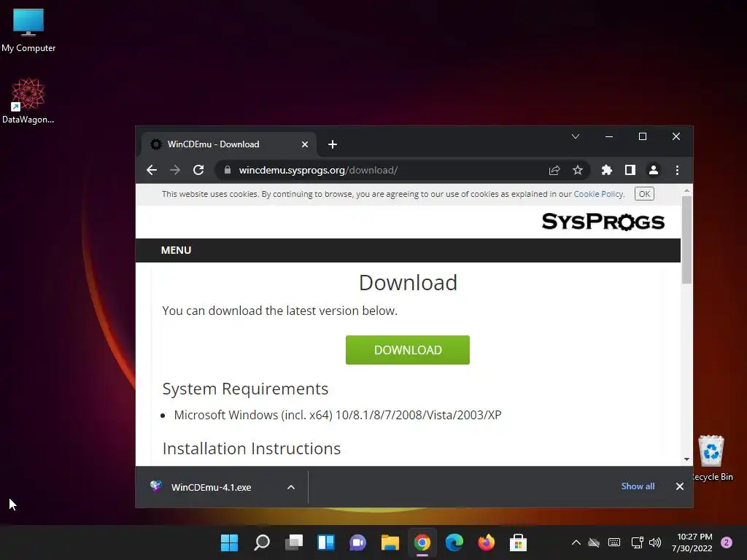The width and height of the screenshot is (747, 560).
Task: Share this page using the share icon
Action: [x=554, y=170]
